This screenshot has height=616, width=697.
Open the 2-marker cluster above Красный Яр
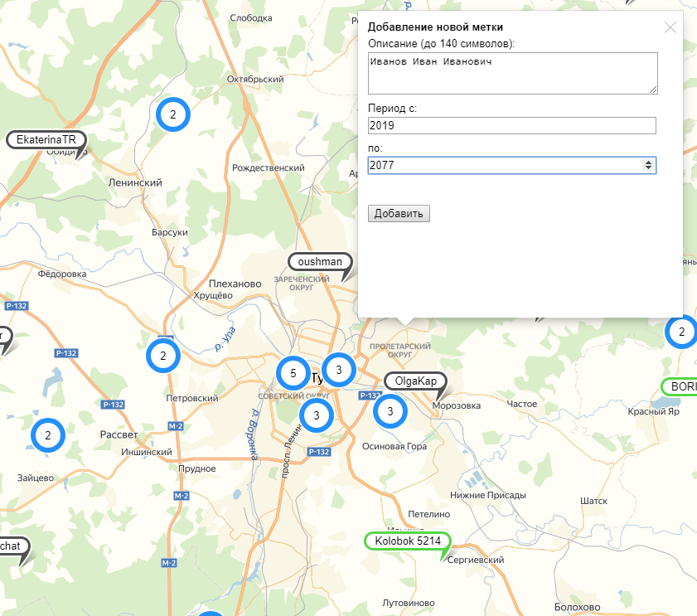click(x=681, y=332)
